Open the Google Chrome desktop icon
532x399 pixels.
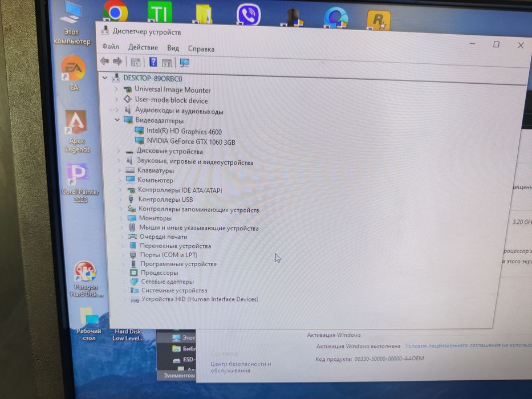click(115, 12)
